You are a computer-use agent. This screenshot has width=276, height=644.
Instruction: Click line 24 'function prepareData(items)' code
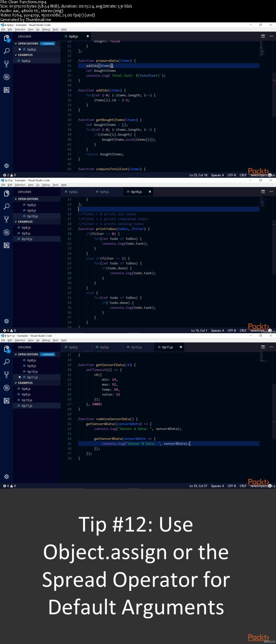(107, 61)
